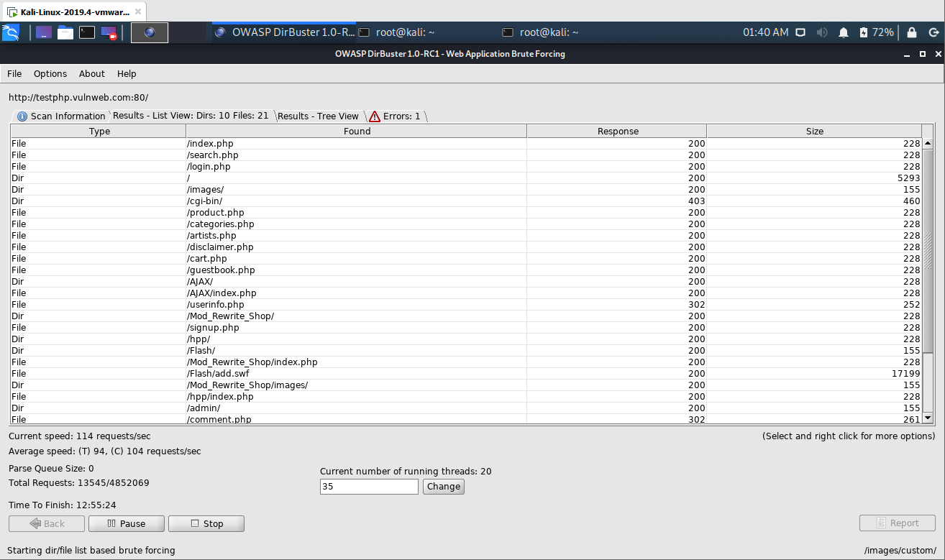Viewport: 945px width, 560px height.
Task: Select the /images/ directory row
Action: [466, 190]
